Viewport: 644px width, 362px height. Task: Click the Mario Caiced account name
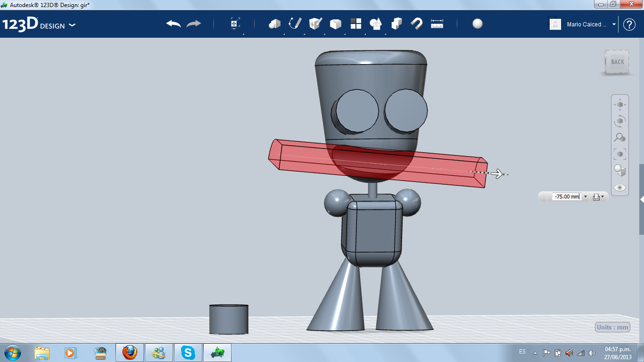point(587,25)
